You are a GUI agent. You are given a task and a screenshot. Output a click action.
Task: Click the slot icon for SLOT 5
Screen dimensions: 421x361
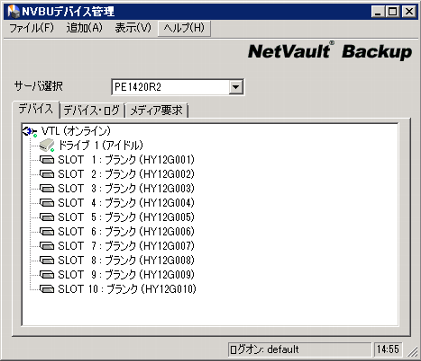47,217
